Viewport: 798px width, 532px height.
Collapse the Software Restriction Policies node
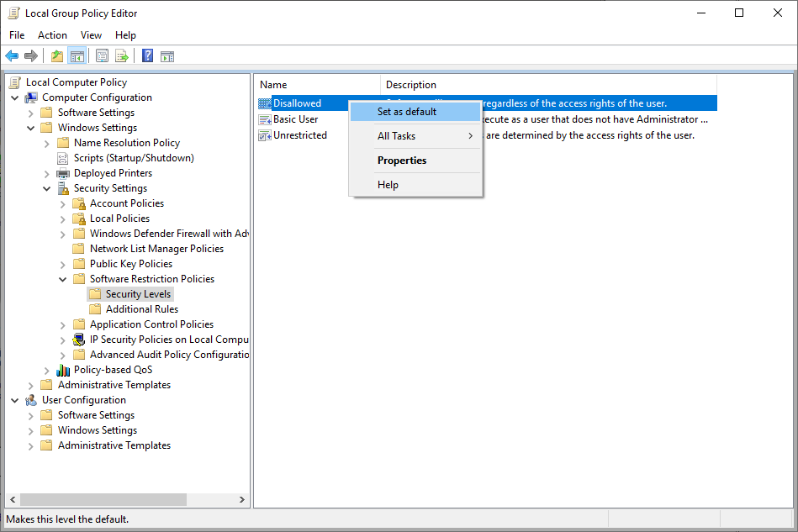click(62, 279)
